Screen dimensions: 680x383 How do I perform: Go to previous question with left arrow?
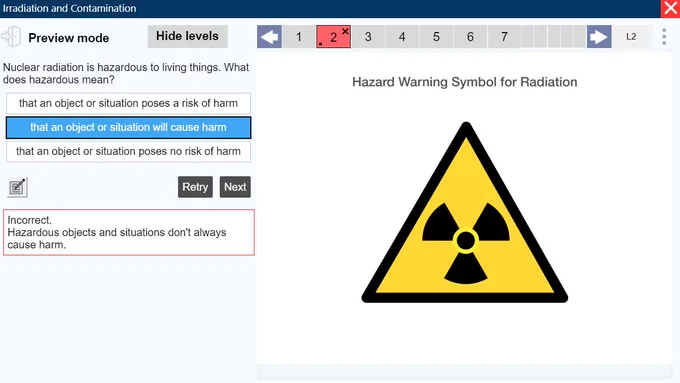pyautogui.click(x=269, y=37)
